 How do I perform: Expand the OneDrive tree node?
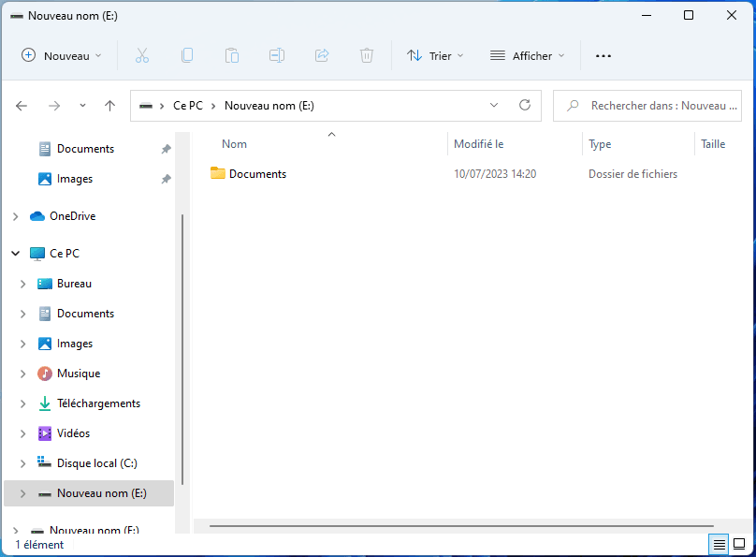(x=15, y=216)
